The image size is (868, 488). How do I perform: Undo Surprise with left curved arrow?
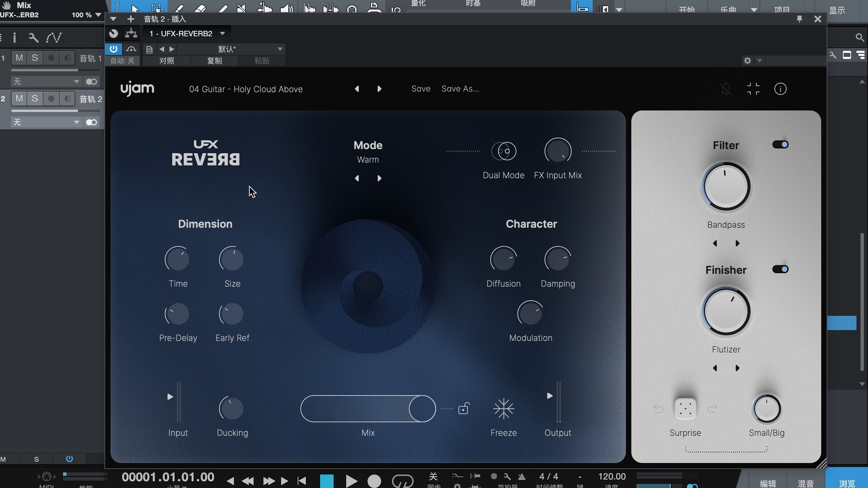click(659, 409)
